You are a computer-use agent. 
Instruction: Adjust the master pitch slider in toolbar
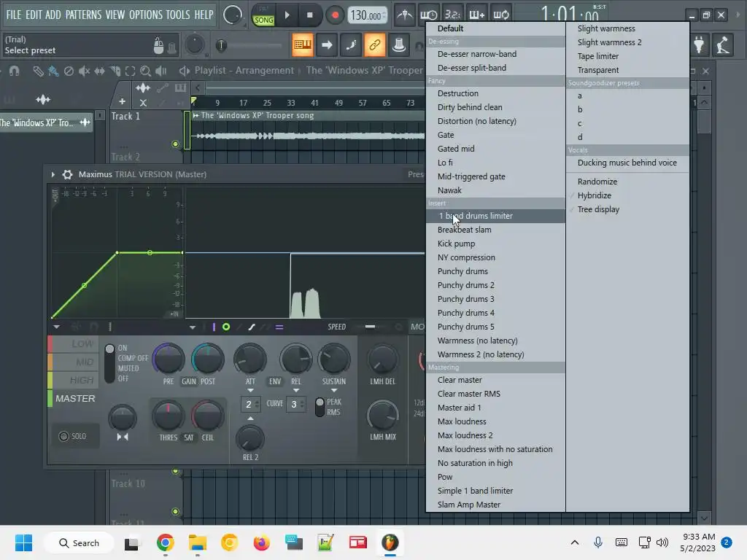(248, 46)
